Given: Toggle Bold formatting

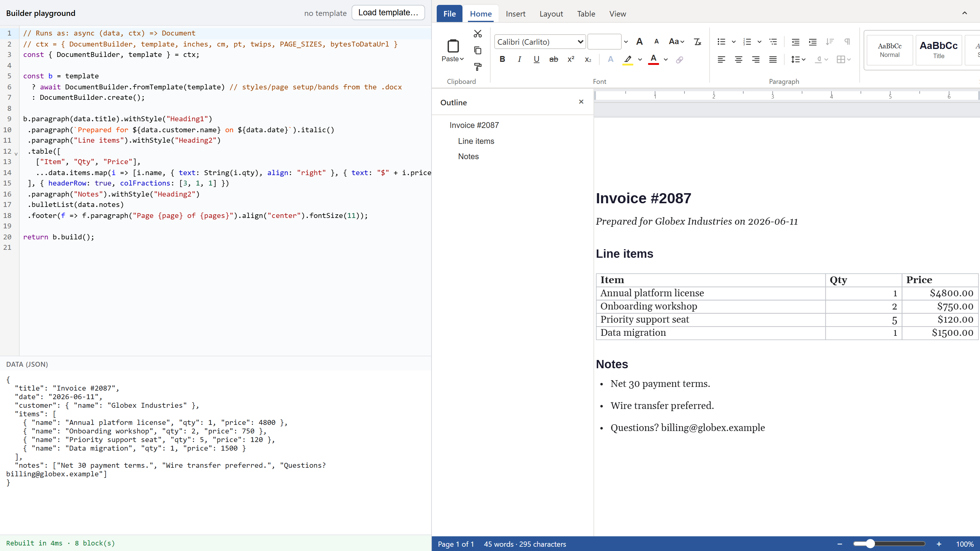Looking at the screenshot, I should tap(502, 59).
